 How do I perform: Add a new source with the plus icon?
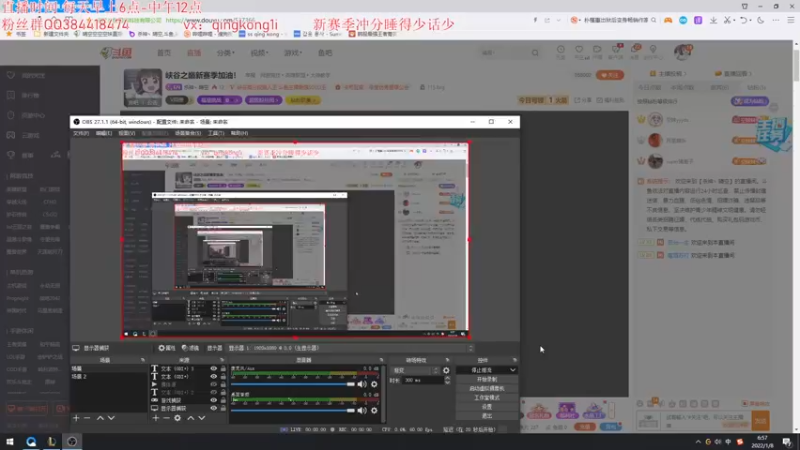tap(156, 418)
